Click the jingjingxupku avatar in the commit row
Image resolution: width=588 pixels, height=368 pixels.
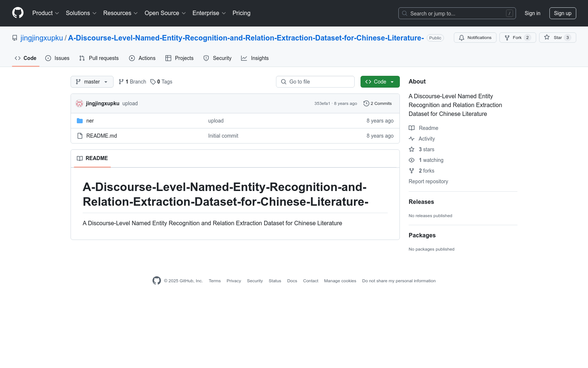tap(79, 103)
